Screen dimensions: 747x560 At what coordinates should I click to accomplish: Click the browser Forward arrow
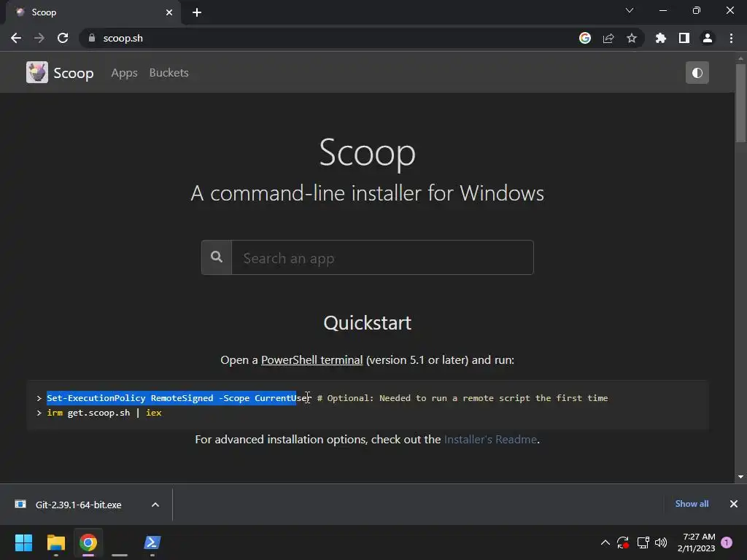point(39,38)
